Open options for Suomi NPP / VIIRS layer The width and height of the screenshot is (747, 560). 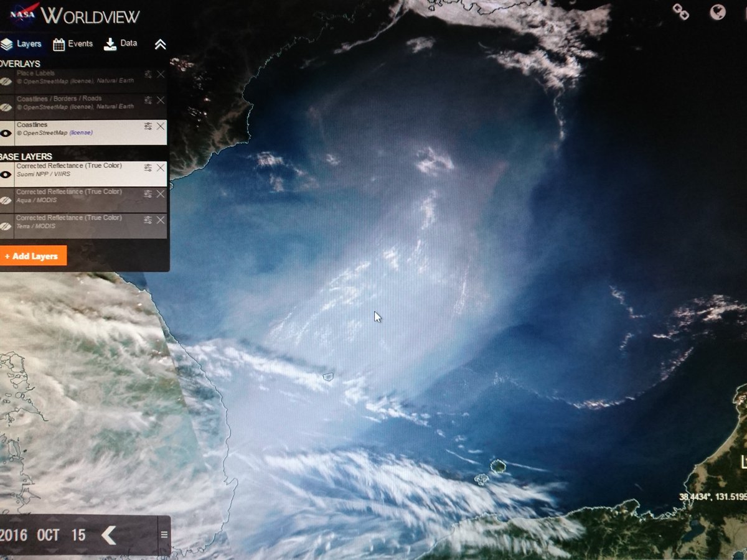click(148, 167)
